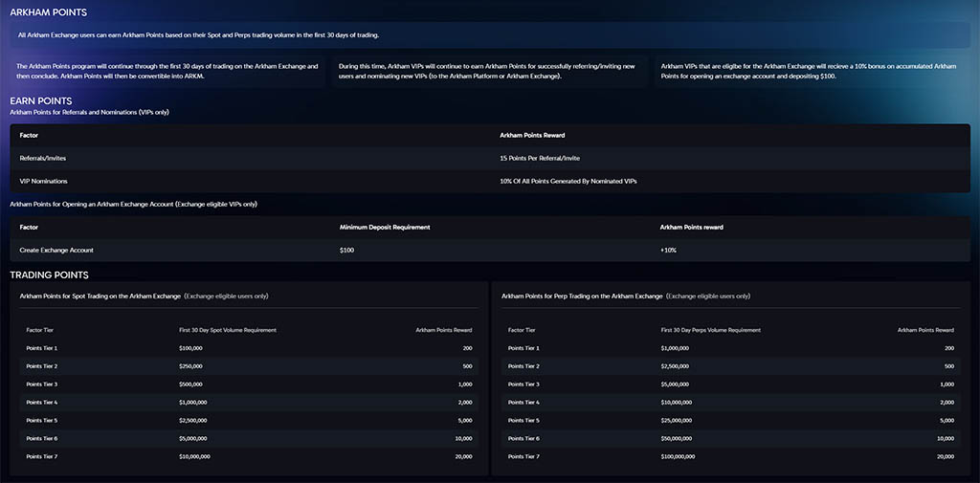980x483 pixels.
Task: Click the 15 Points Per Referral/Invite cell
Action: pos(540,158)
